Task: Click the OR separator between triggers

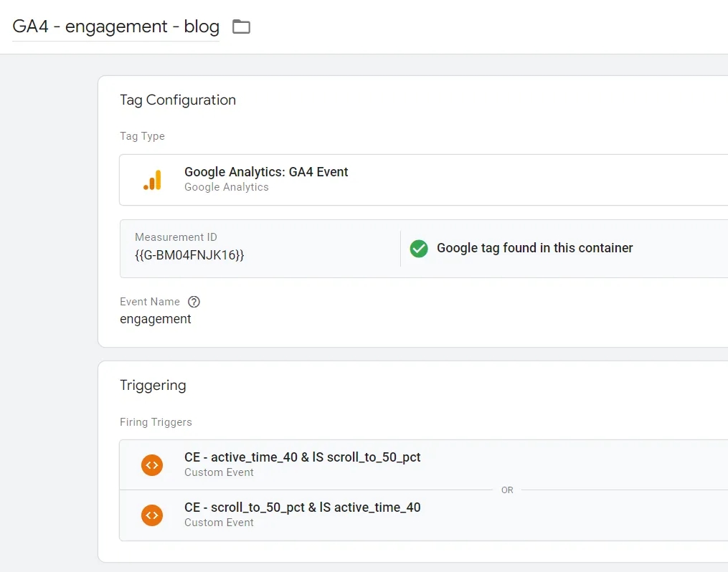Action: (507, 490)
